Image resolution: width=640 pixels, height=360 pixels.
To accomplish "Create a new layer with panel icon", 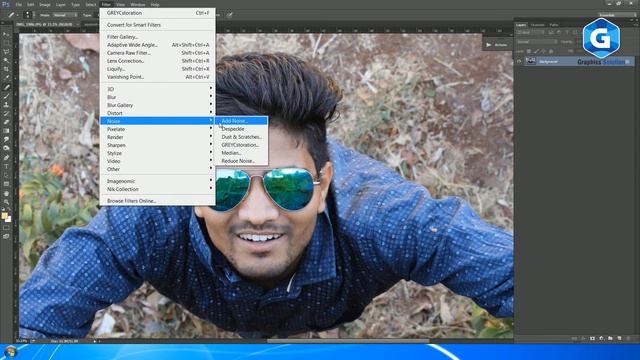I will point(619,338).
